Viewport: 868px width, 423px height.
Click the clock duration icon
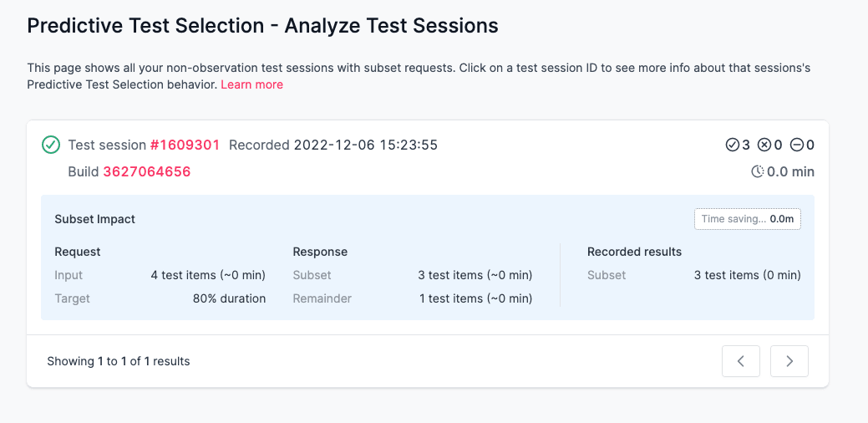(758, 171)
